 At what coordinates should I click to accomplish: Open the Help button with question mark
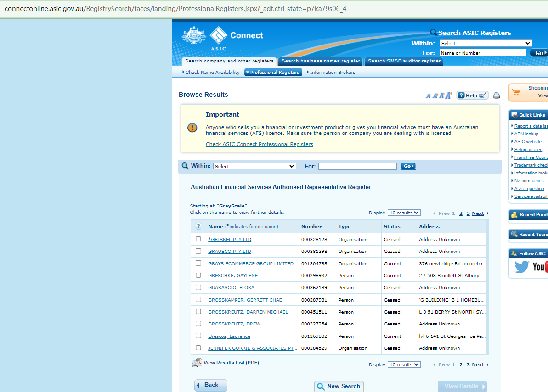(x=472, y=95)
